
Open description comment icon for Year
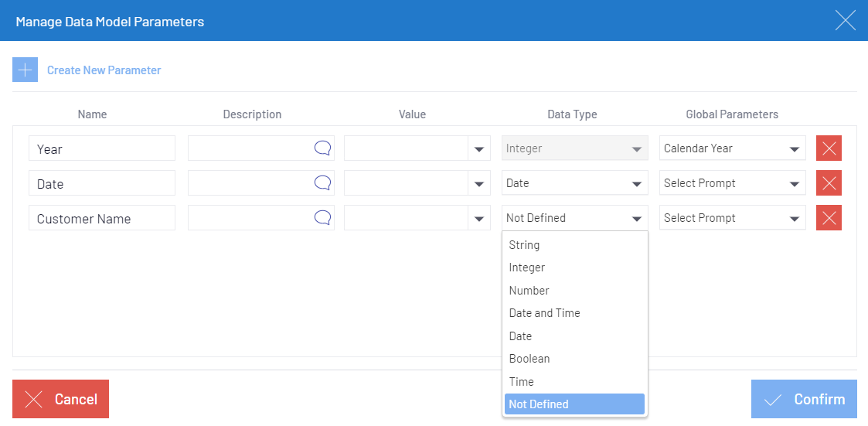[322, 148]
